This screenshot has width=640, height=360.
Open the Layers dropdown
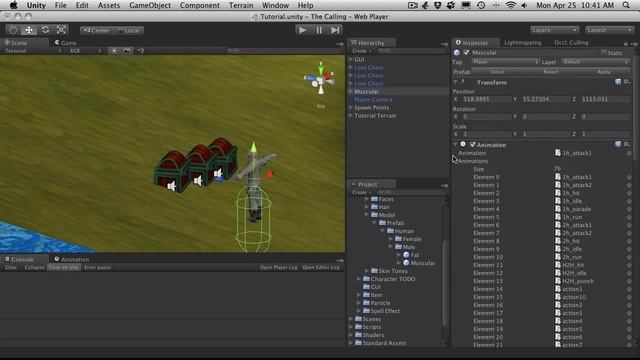[554, 30]
